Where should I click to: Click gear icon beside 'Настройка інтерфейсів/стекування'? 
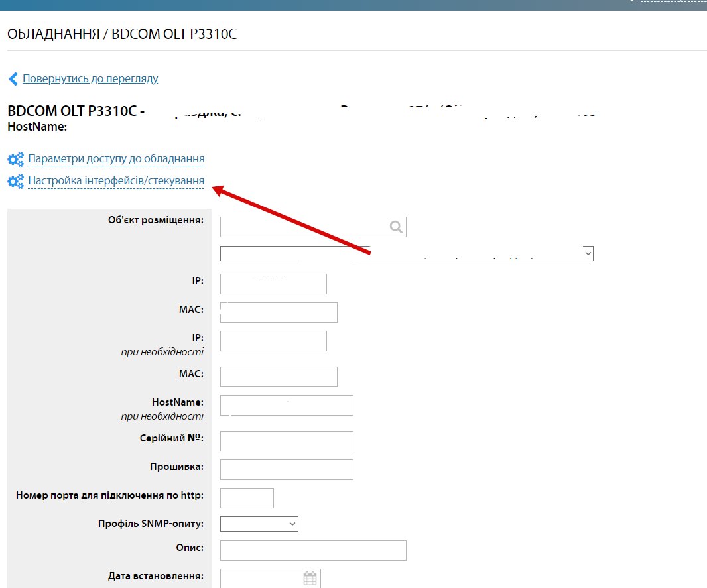click(15, 181)
